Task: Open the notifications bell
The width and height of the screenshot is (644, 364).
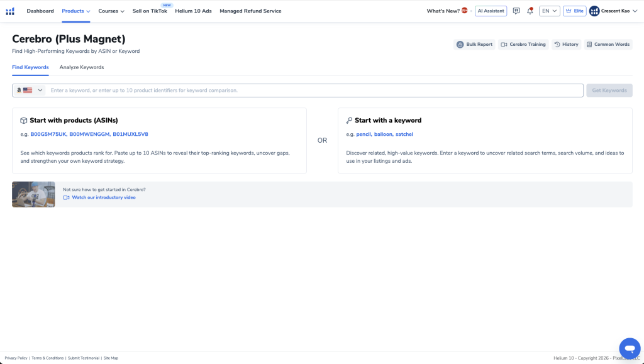Action: 530,11
